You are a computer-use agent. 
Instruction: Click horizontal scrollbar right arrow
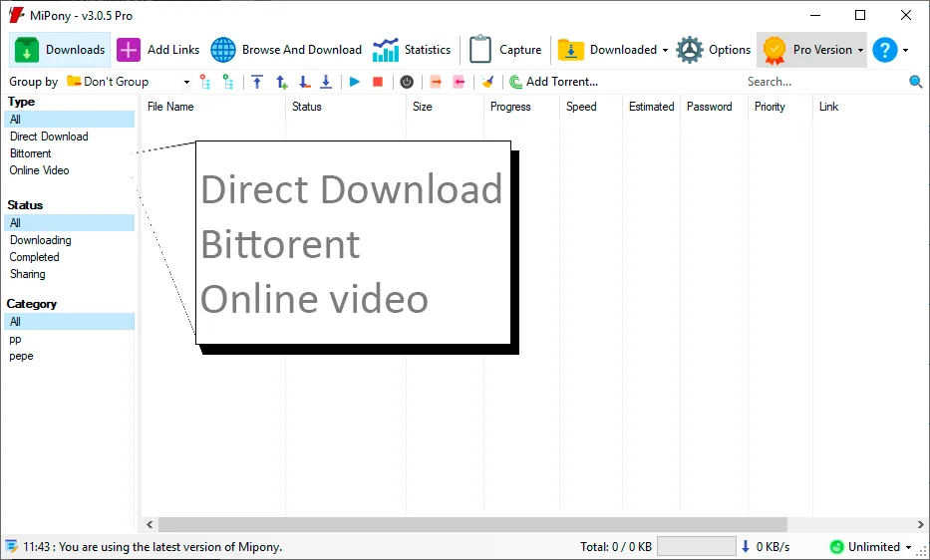(x=920, y=524)
